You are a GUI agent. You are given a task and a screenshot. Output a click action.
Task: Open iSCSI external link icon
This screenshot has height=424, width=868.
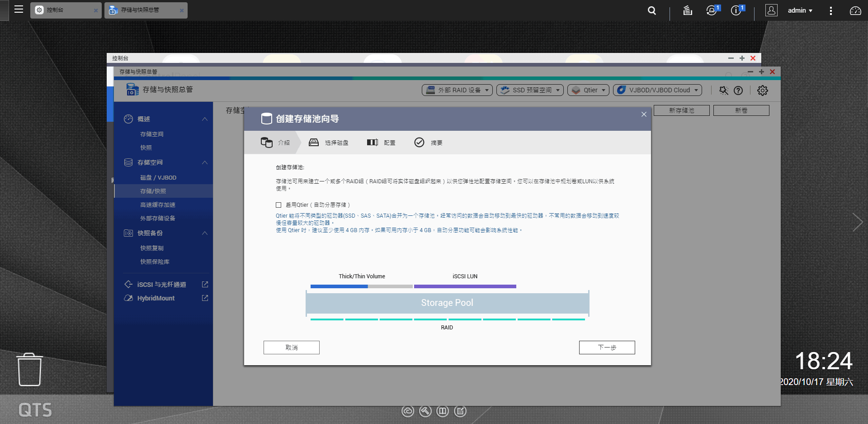205,284
